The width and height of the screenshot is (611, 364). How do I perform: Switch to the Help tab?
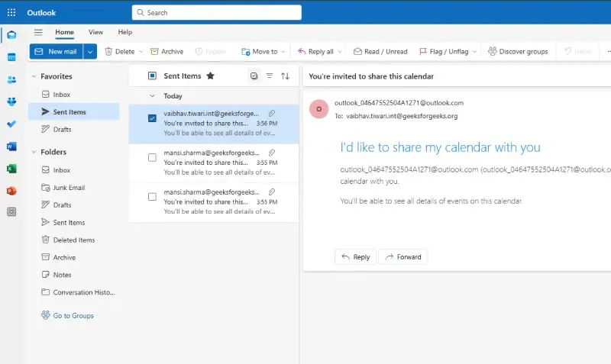(125, 32)
